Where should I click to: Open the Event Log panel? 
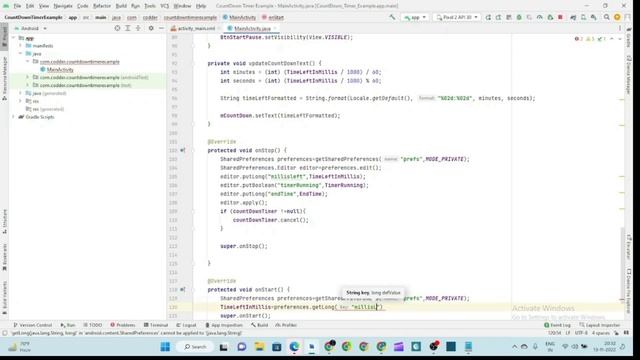(557, 325)
